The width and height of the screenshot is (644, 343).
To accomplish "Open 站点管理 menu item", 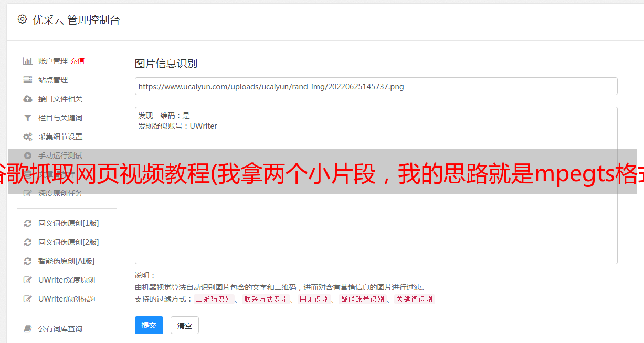I will click(x=53, y=80).
